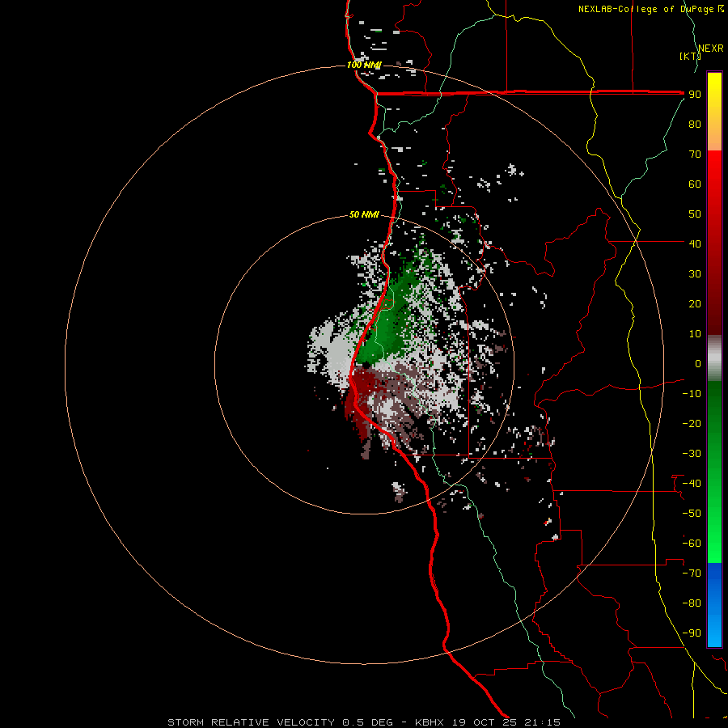Click the positive 40 scale value
Screen dimensions: 728x728
click(695, 244)
